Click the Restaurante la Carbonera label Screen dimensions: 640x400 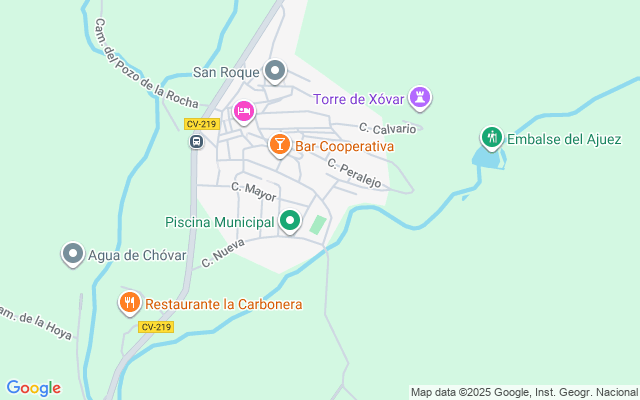pyautogui.click(x=224, y=304)
